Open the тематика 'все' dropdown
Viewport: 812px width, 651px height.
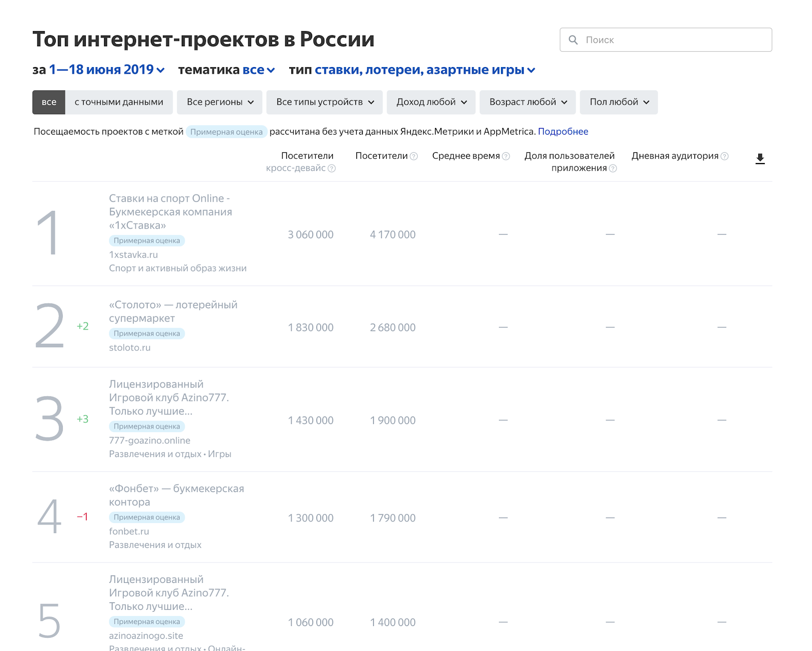(259, 70)
